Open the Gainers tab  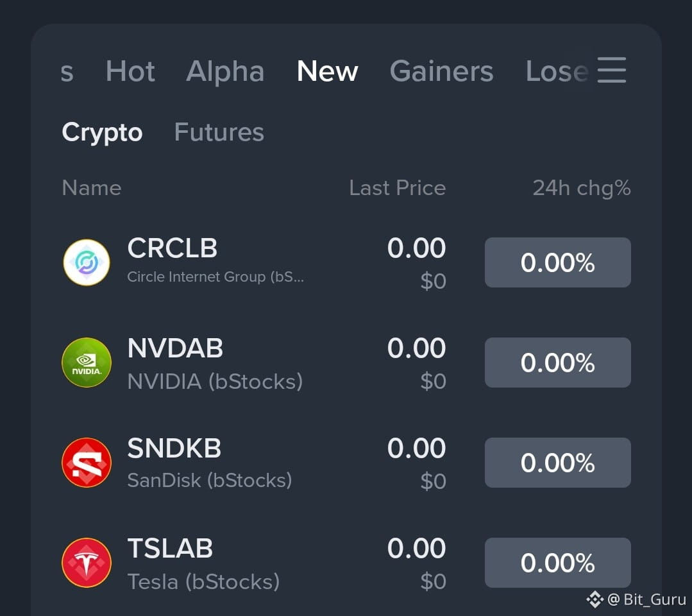click(441, 71)
